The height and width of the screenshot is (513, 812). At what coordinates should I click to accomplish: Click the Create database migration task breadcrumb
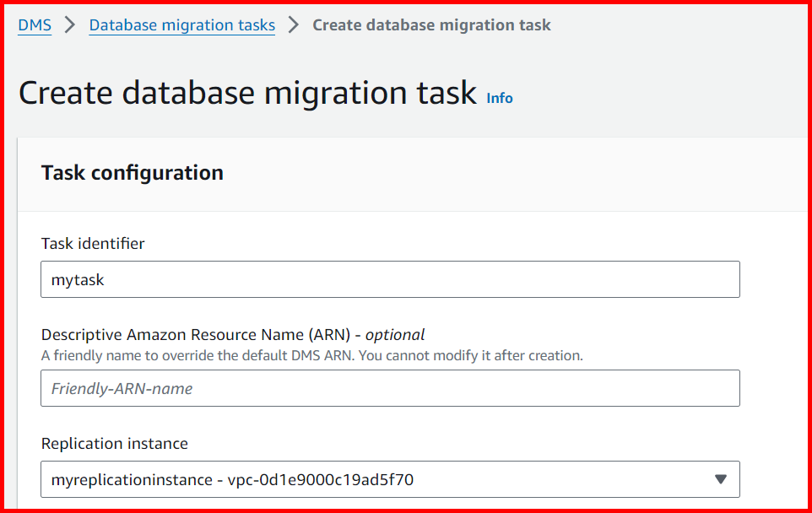point(431,24)
